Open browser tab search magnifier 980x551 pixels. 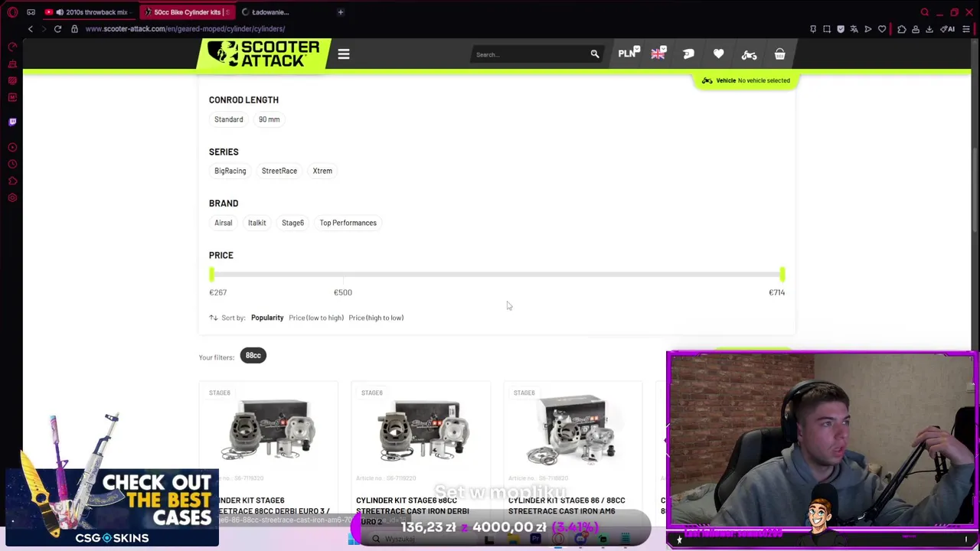point(925,12)
